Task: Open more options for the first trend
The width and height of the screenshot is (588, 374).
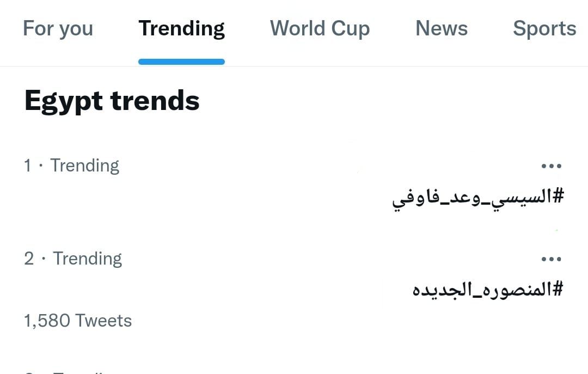Action: tap(551, 167)
